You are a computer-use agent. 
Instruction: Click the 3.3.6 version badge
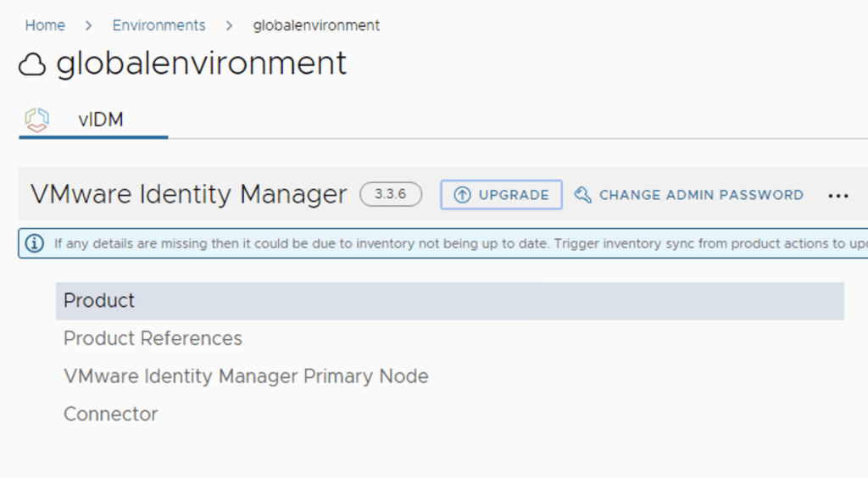391,194
